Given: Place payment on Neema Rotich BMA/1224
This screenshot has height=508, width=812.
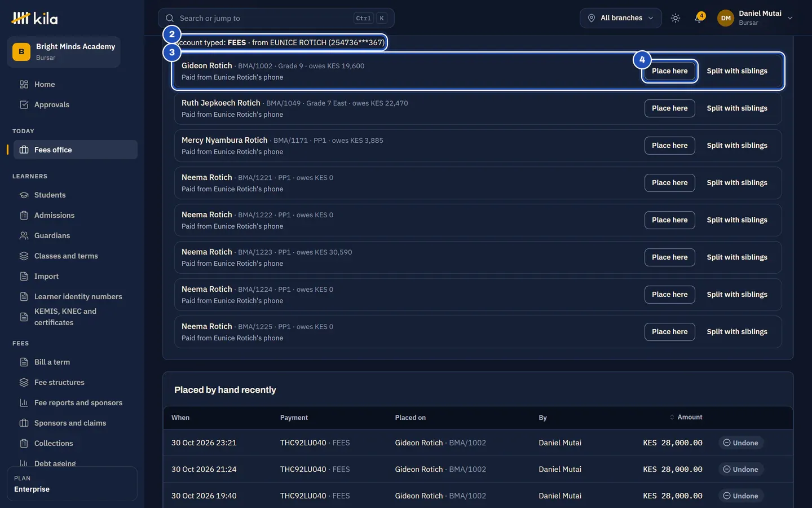Looking at the screenshot, I should click(x=670, y=295).
